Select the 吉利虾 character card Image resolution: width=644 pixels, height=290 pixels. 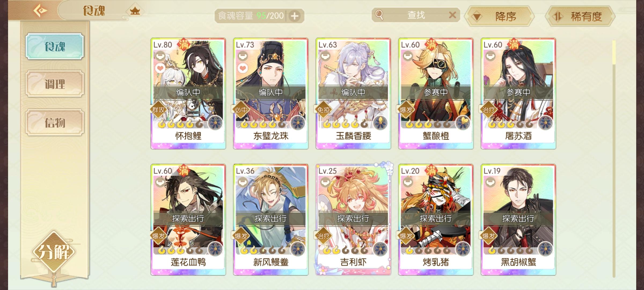pos(353,220)
